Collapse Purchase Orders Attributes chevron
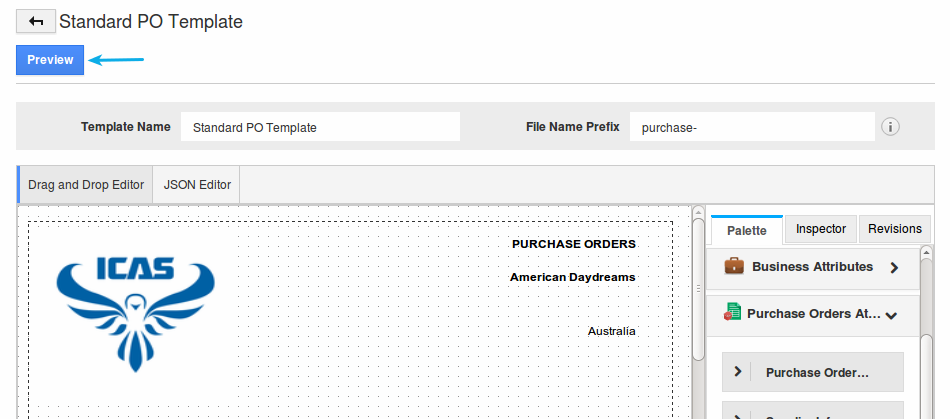This screenshot has height=419, width=950. pyautogui.click(x=891, y=315)
